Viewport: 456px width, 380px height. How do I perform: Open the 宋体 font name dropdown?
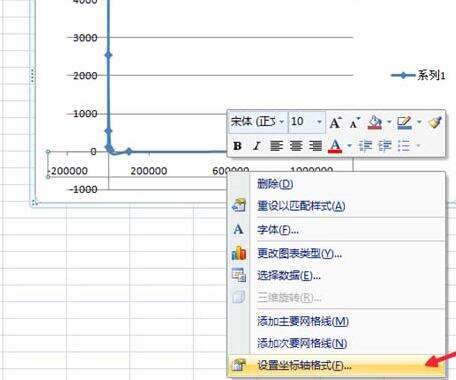(x=281, y=122)
